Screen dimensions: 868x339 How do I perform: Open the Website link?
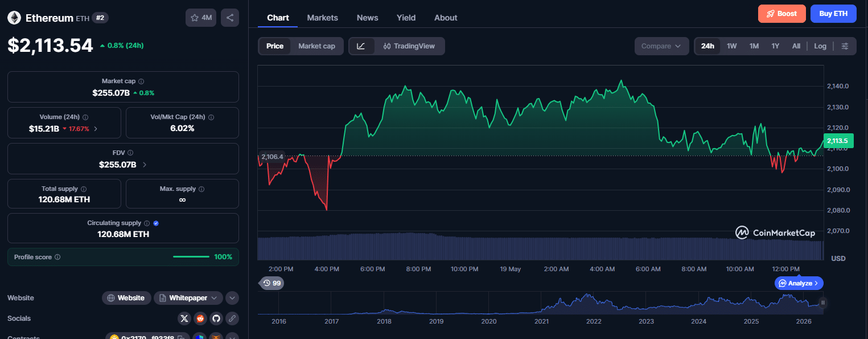click(x=126, y=298)
